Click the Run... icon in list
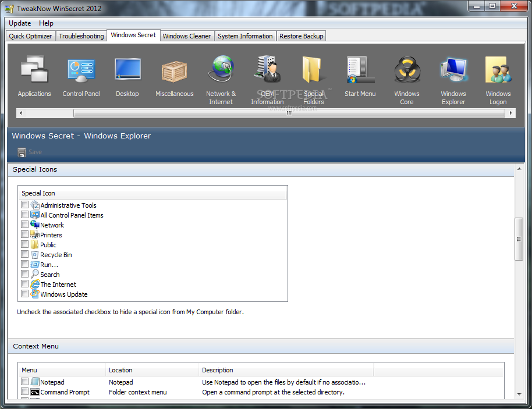Viewport: 532px width, 409px height. click(x=34, y=264)
